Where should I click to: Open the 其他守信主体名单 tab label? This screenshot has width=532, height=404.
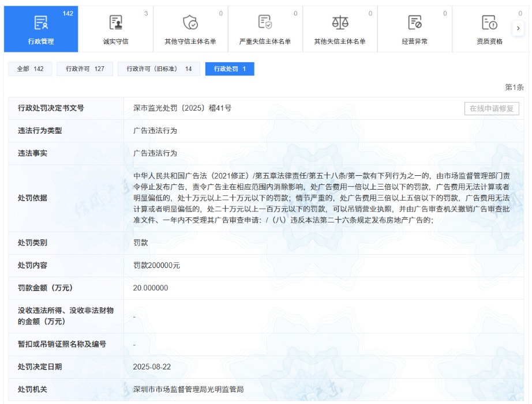(x=190, y=41)
